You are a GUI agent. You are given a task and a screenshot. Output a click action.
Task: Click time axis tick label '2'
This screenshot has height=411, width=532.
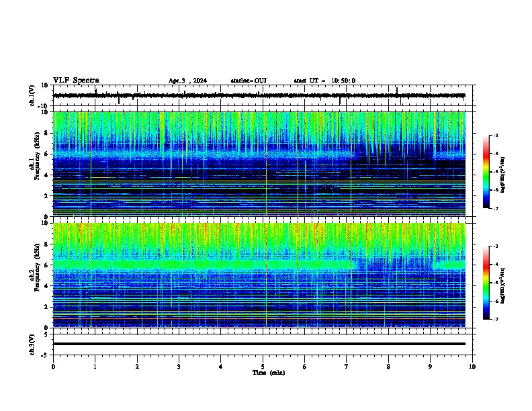[x=137, y=367]
